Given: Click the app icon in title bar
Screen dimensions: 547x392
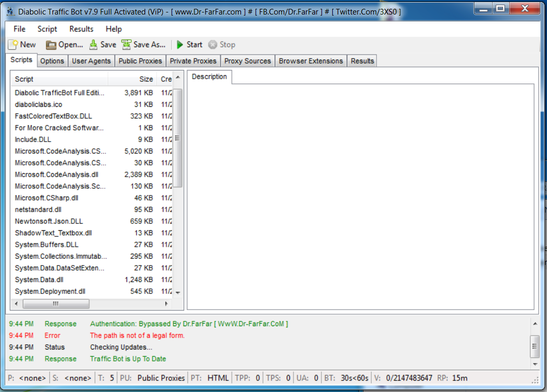Looking at the screenshot, I should [x=10, y=11].
